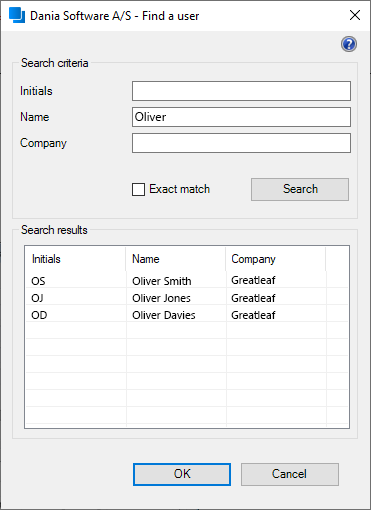The image size is (371, 510).
Task: Dismiss the dialog with Cancel
Action: pyautogui.click(x=290, y=474)
